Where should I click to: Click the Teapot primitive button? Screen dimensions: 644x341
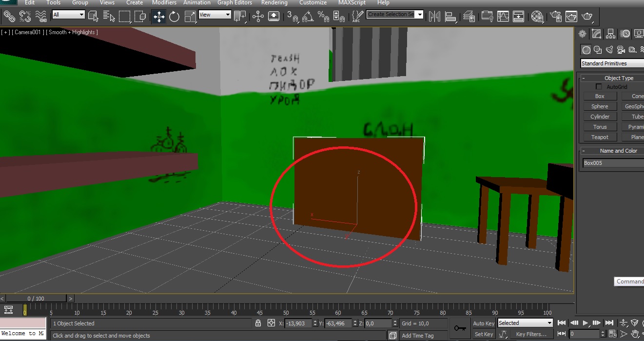coord(600,137)
